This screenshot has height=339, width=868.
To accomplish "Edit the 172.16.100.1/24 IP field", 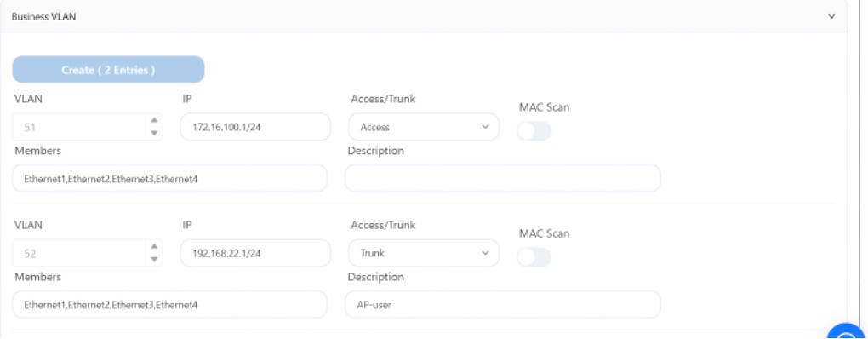I will tap(255, 128).
